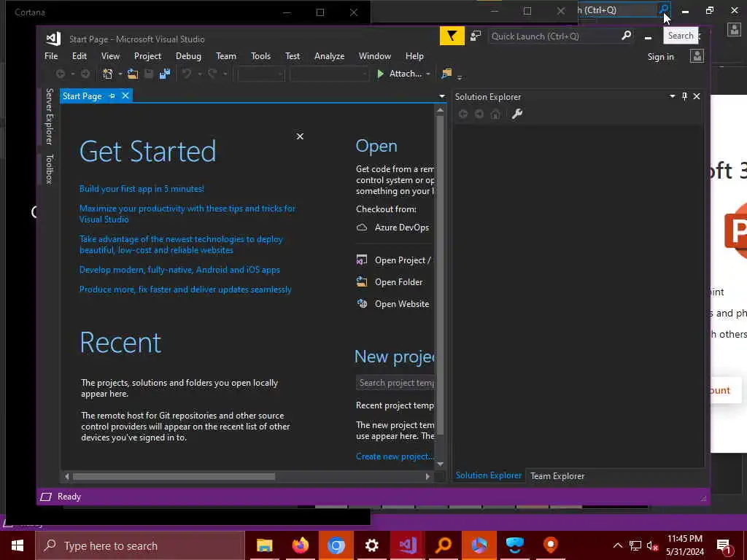The image size is (747, 560).
Task: Click the New Project toolbar icon
Action: 108,74
